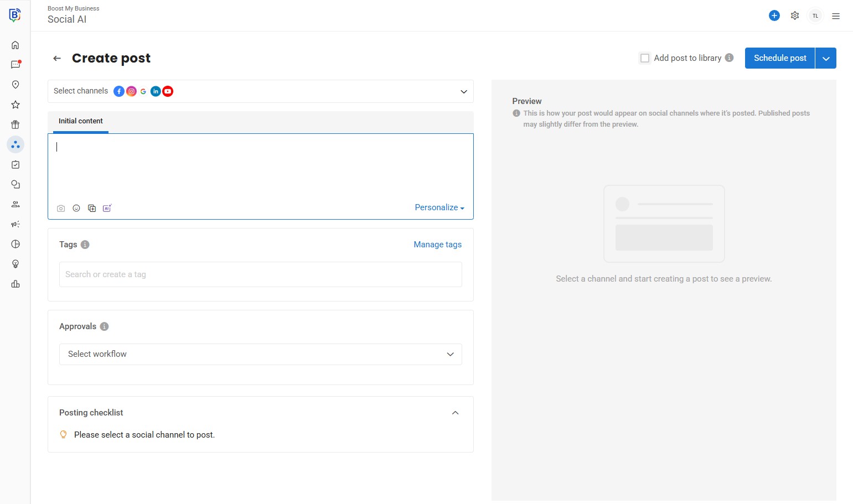
Task: Click the AI content generator icon
Action: coord(107,208)
